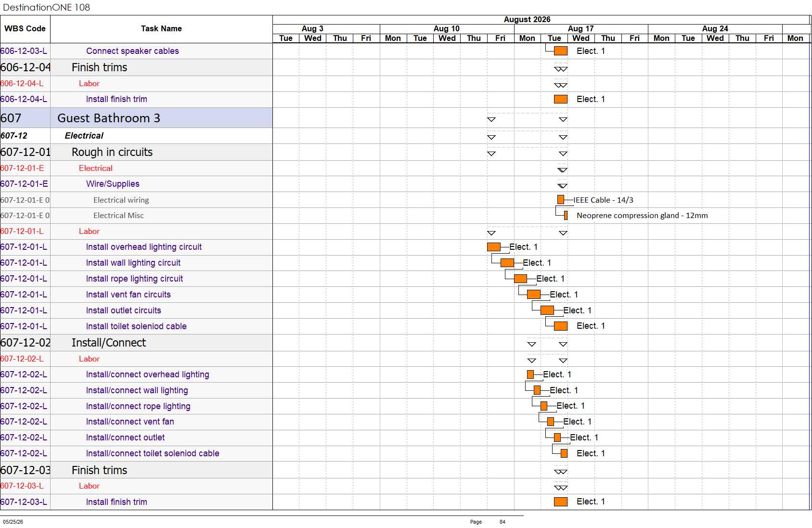The width and height of the screenshot is (812, 528).
Task: Select the Aug 17 week header
Action: (x=581, y=29)
